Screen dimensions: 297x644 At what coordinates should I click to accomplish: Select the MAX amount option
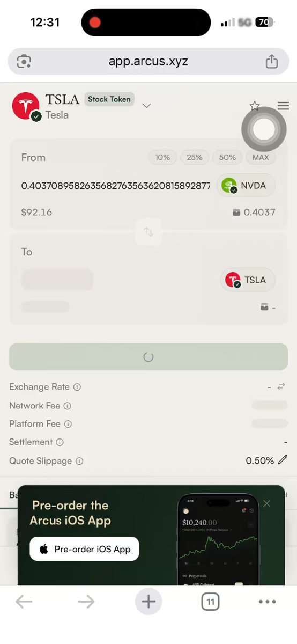point(261,157)
